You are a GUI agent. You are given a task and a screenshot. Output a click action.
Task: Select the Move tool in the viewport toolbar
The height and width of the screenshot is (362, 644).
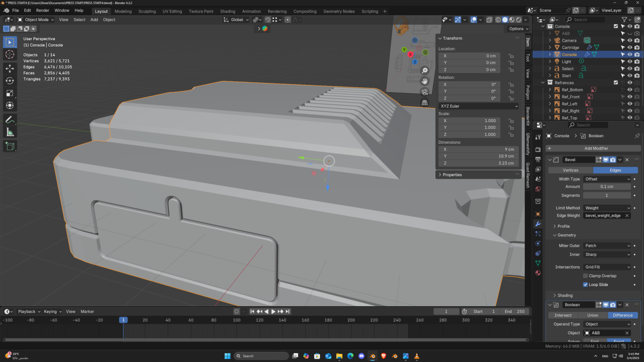(10, 68)
